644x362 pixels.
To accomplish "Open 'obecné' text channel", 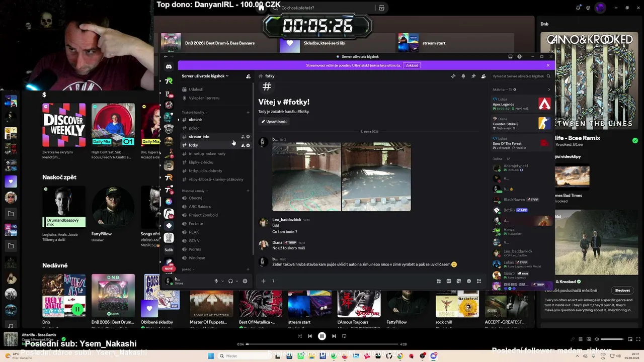I will 216,120.
